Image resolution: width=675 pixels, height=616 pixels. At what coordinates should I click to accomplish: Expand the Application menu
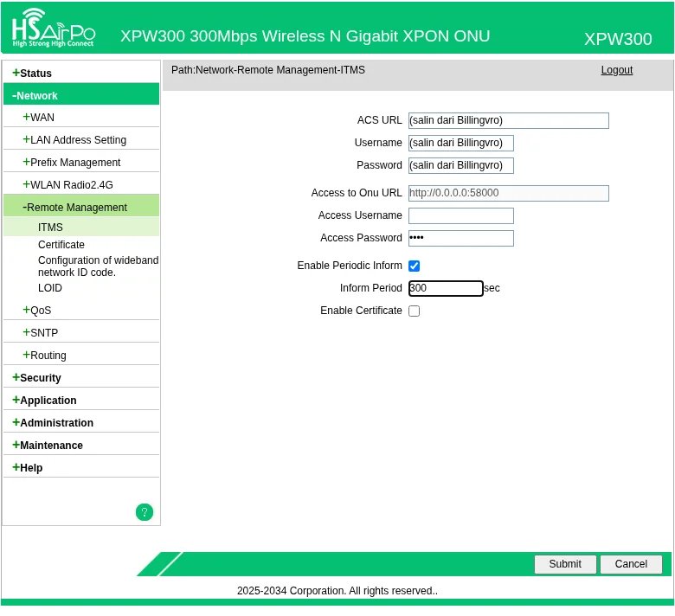[81, 400]
